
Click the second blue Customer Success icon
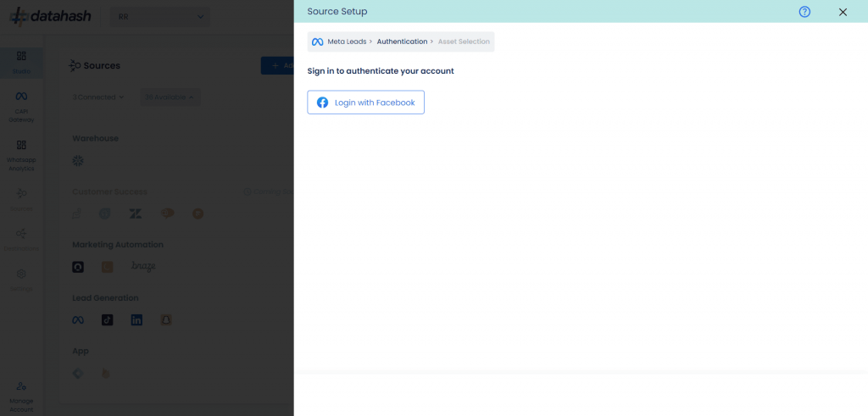click(x=104, y=214)
